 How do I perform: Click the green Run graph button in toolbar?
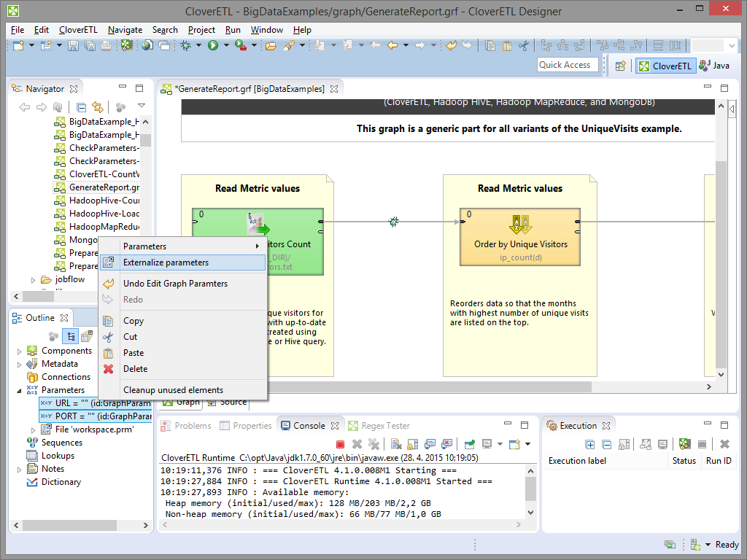pos(213,46)
